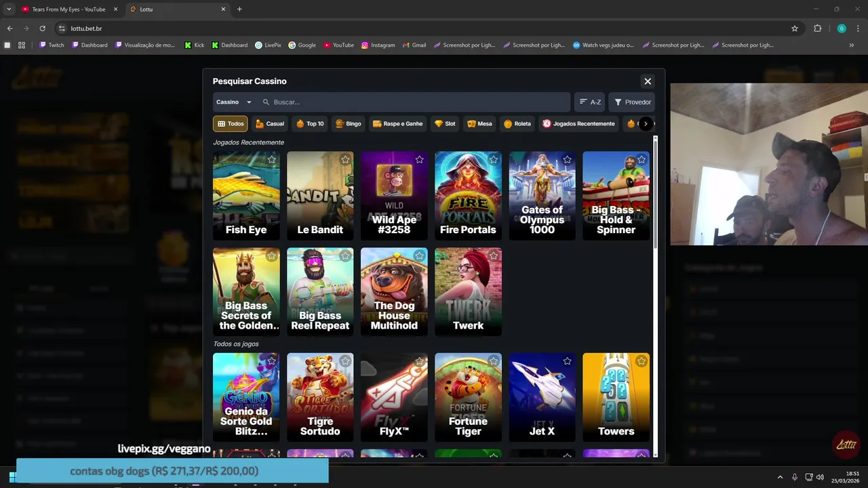This screenshot has width=868, height=488.
Task: Favorite the Tigre Sortudo star
Action: point(346,361)
